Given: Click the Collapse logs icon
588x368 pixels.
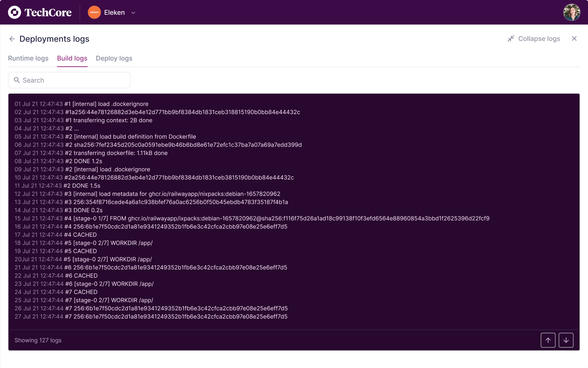Looking at the screenshot, I should pos(511,39).
